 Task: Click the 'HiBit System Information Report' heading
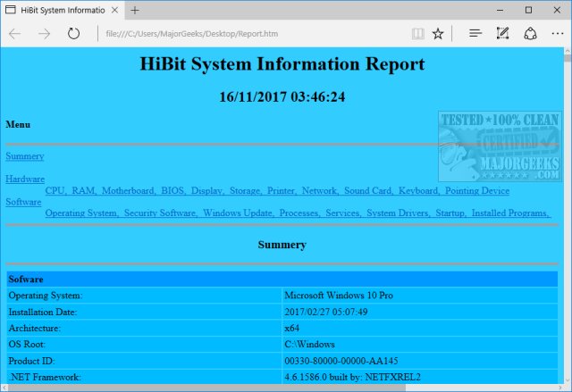point(282,64)
